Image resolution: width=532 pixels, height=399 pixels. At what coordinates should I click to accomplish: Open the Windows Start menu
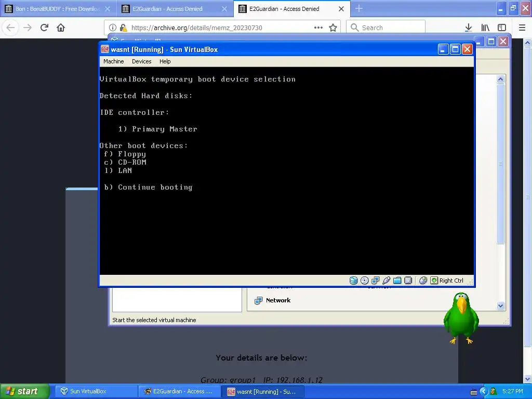click(x=24, y=391)
